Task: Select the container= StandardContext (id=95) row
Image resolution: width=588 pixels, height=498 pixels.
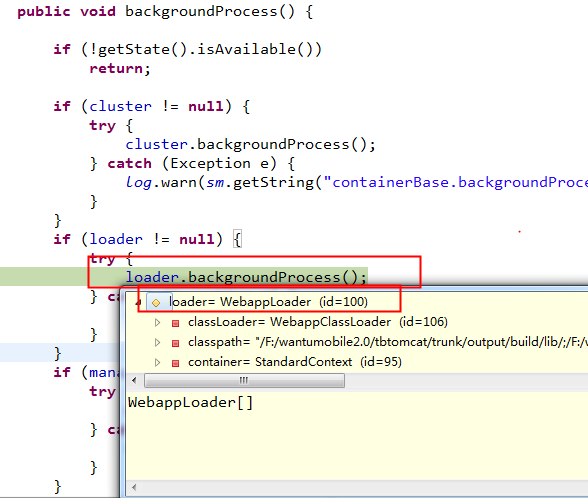Action: point(295,362)
